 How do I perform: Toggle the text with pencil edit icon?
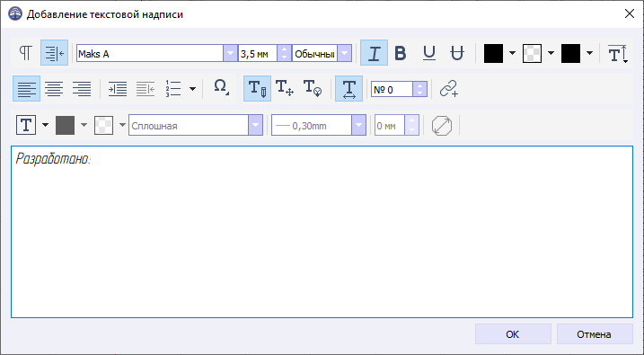tap(257, 88)
